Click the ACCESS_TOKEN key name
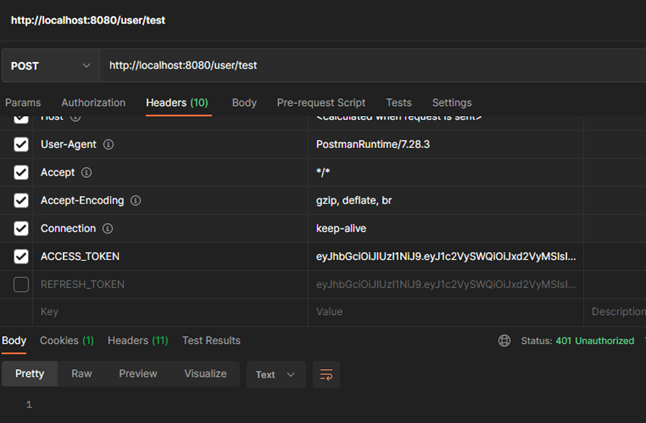The image size is (646, 423). pyautogui.click(x=80, y=257)
